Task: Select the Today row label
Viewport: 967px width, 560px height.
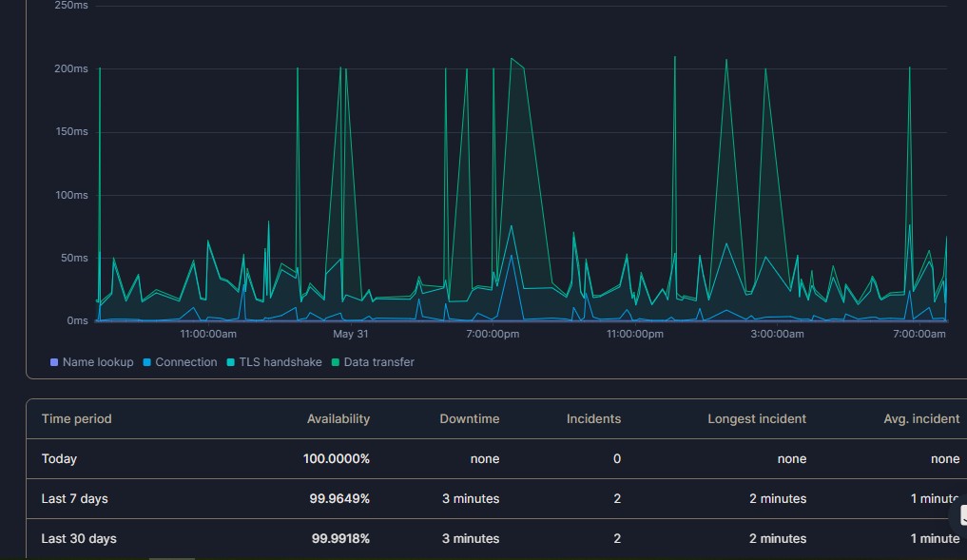Action: [x=59, y=458]
